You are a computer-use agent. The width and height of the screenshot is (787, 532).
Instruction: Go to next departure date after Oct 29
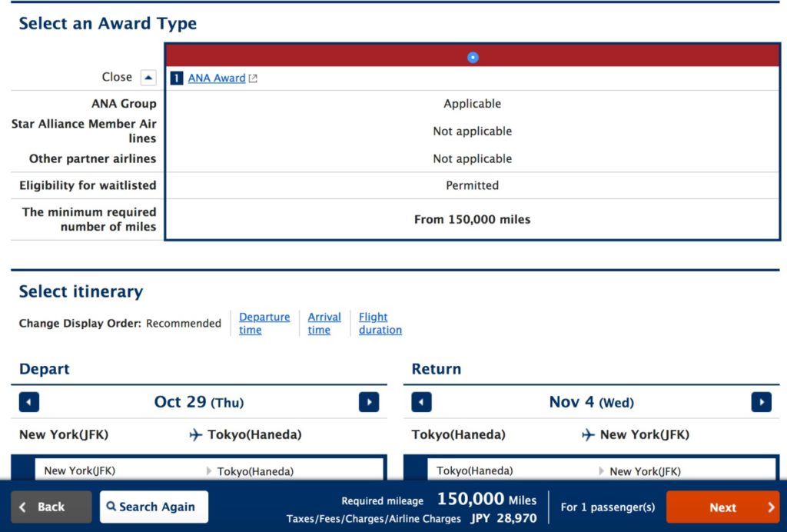[x=369, y=402]
